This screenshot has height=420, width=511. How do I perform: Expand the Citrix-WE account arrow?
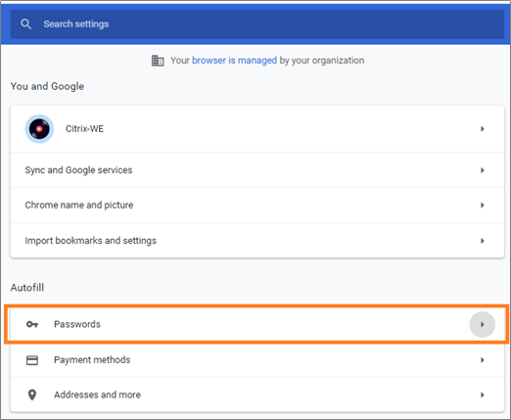(x=483, y=129)
